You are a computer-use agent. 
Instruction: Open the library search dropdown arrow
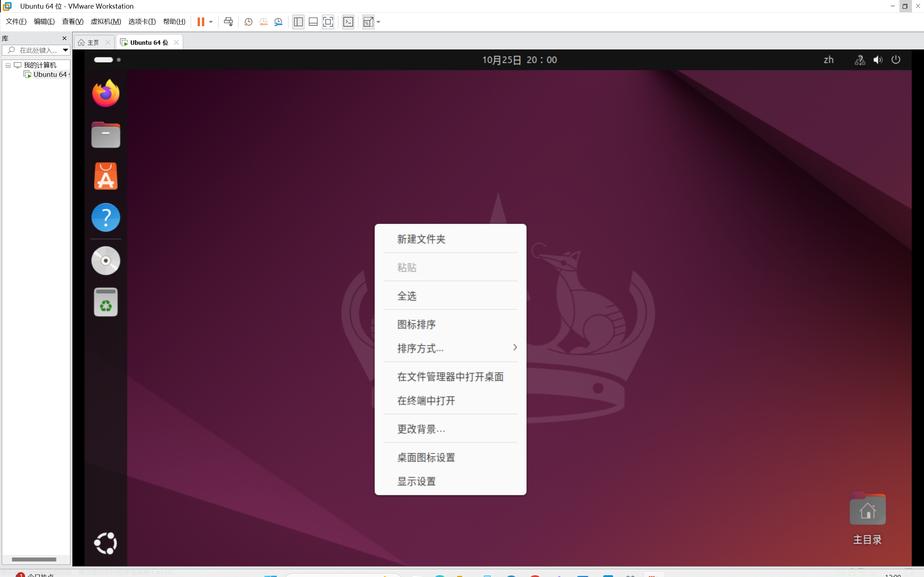click(x=65, y=50)
